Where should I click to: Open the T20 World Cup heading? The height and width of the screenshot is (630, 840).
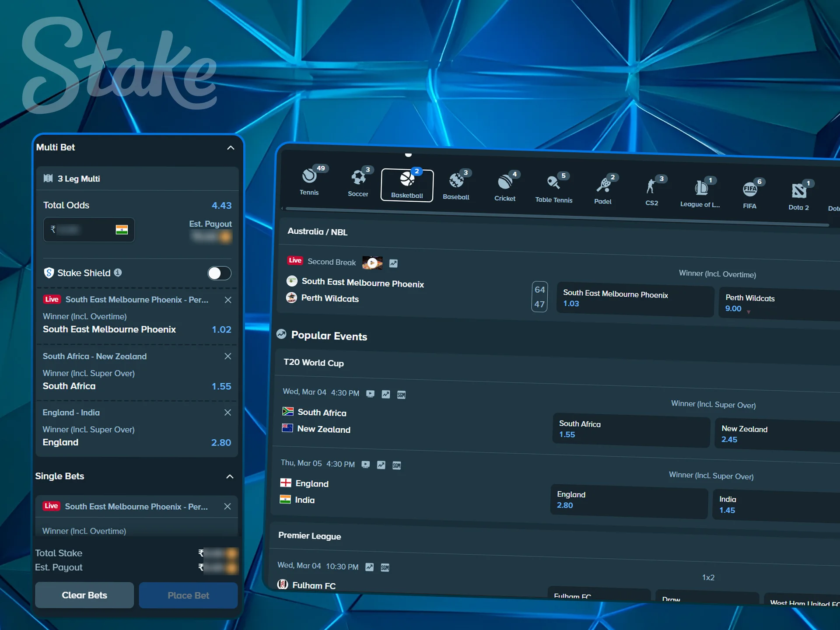click(314, 363)
